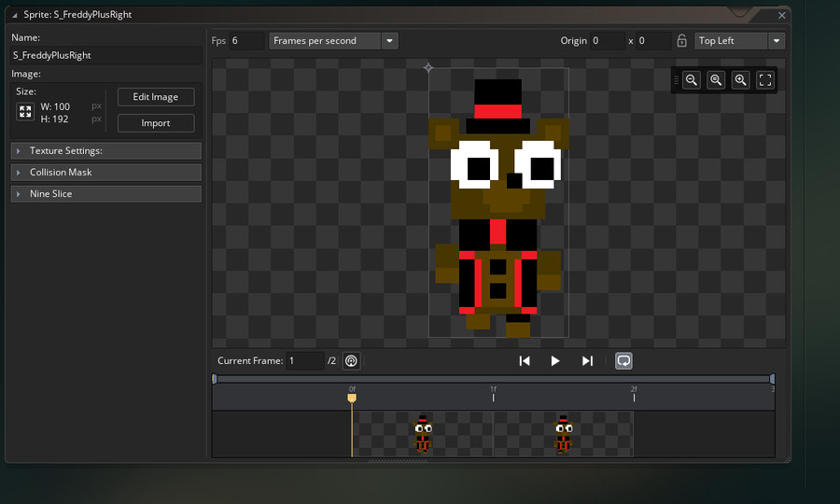The height and width of the screenshot is (504, 840).
Task: Jump to the last frame
Action: coord(587,361)
